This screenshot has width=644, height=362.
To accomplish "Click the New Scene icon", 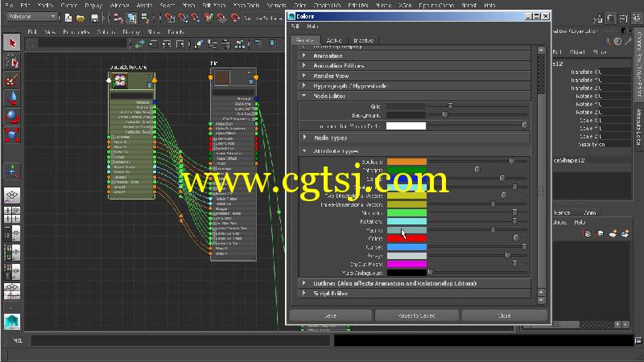I will 68,18.
